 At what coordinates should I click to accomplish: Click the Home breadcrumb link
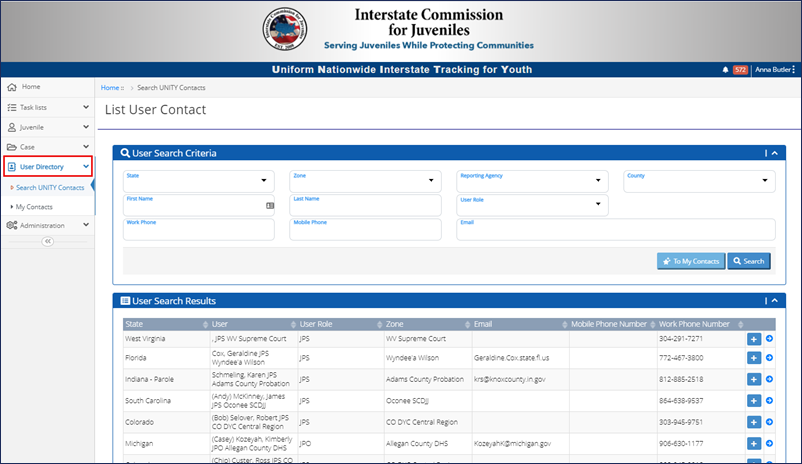tap(109, 88)
